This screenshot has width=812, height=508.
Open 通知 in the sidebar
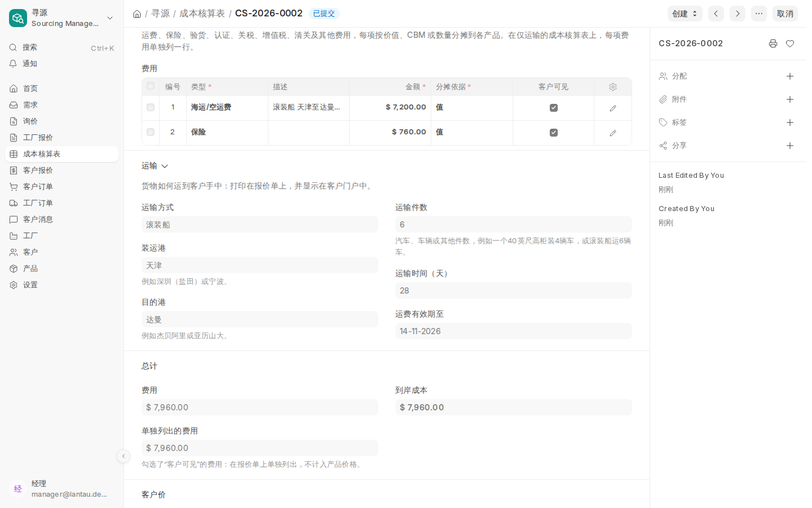(61, 64)
